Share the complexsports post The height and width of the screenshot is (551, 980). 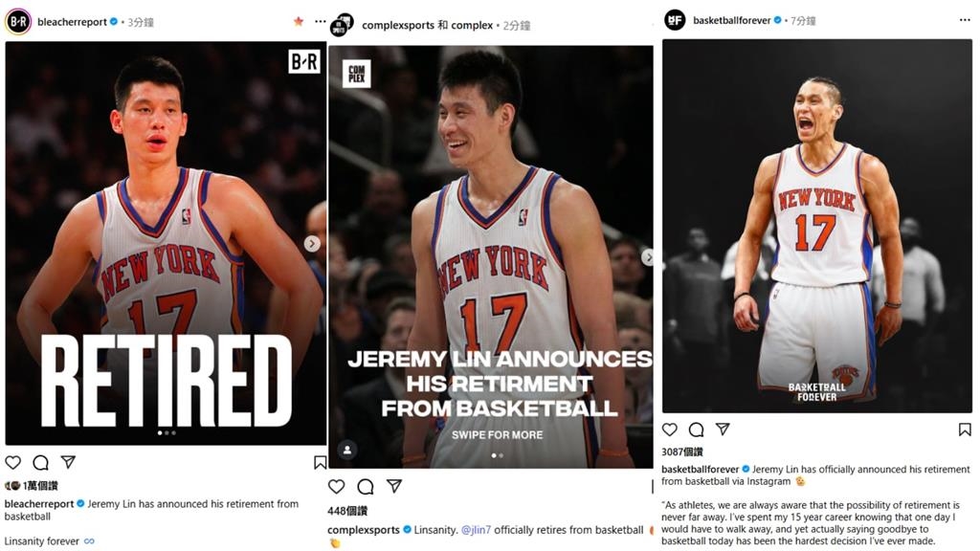point(392,487)
